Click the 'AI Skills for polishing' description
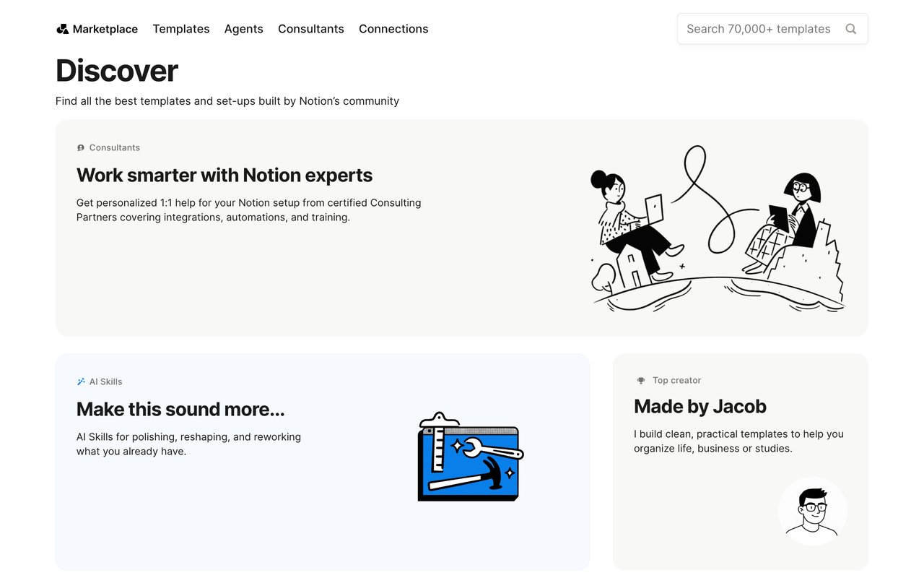This screenshot has height=578, width=924. (x=189, y=444)
